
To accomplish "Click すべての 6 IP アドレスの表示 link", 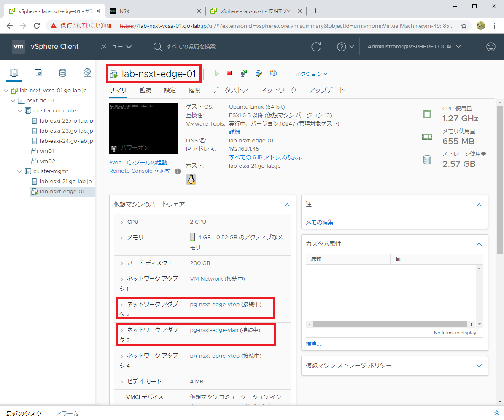I will coord(266,157).
